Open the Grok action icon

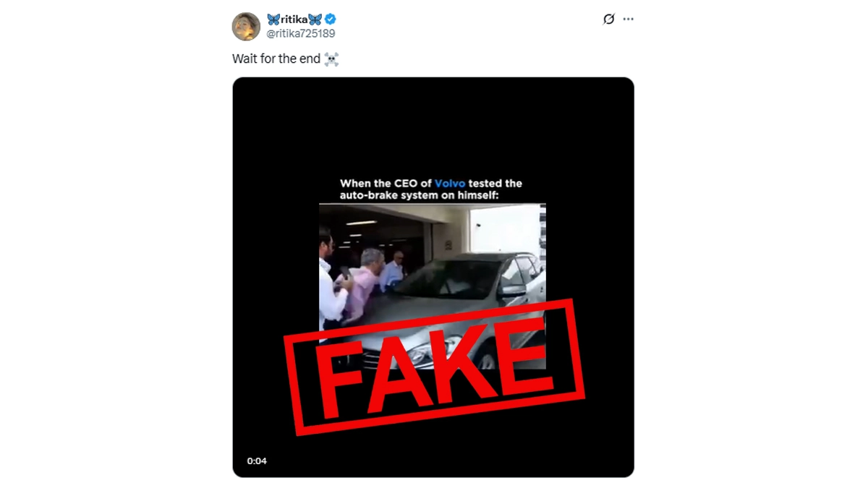pos(608,20)
